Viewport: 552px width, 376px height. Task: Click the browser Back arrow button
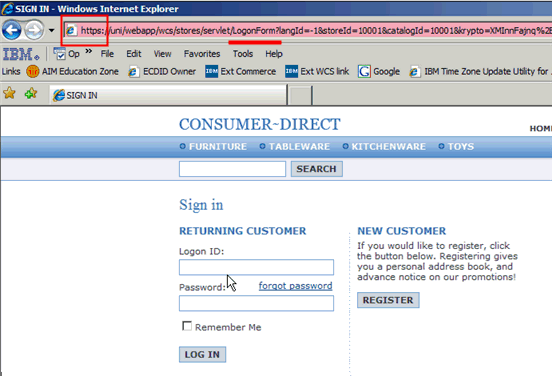12,30
